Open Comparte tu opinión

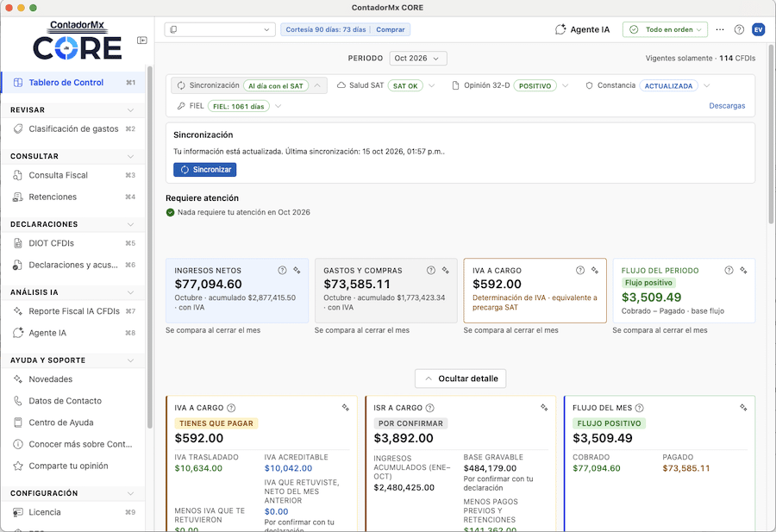point(73,466)
